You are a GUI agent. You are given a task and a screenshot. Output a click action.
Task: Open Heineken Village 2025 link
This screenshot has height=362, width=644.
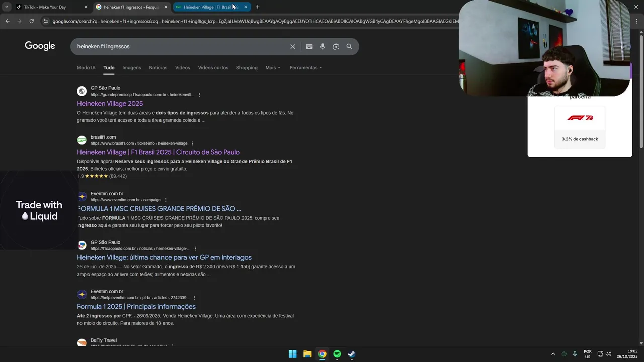coord(110,104)
